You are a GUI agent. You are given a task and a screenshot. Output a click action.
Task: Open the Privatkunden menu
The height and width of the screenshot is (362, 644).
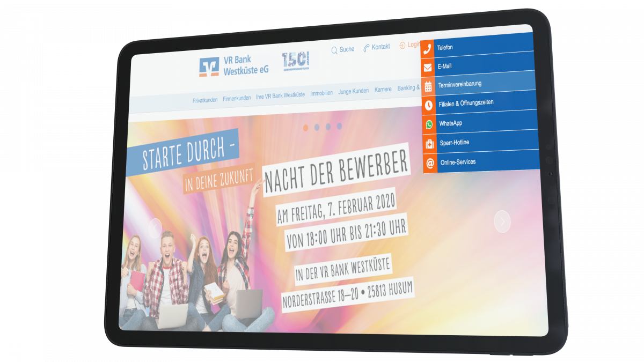205,100
